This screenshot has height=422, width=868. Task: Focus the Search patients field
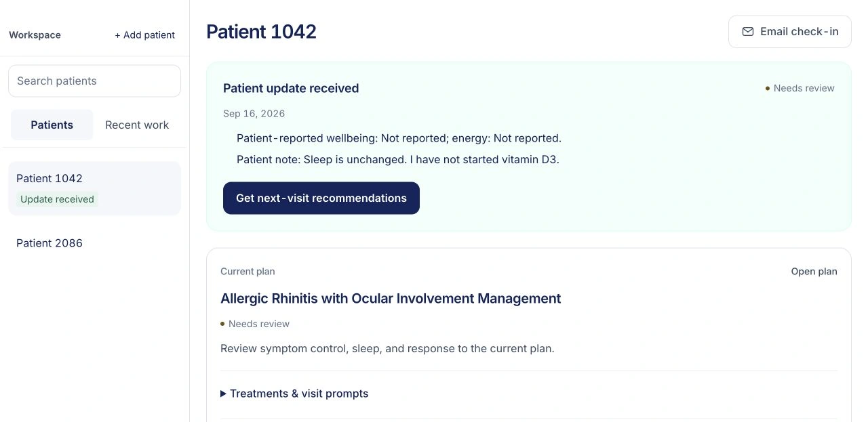pos(94,81)
